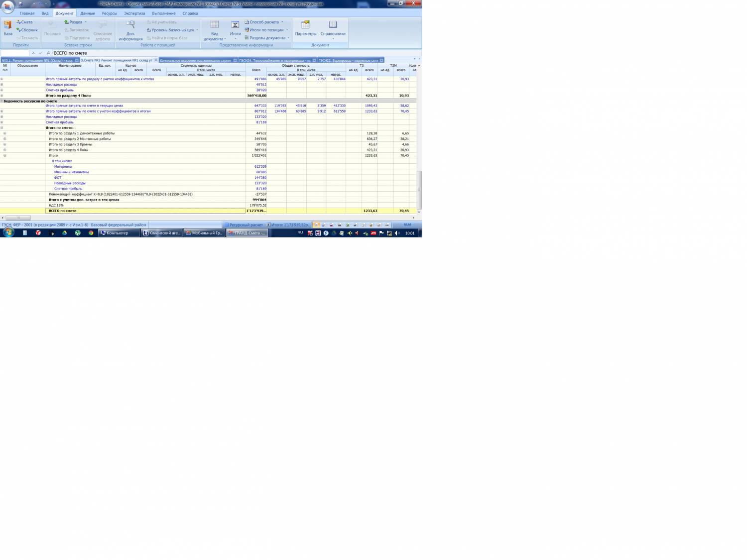Open Справочники reference books
The image size is (747, 560).
click(x=333, y=30)
